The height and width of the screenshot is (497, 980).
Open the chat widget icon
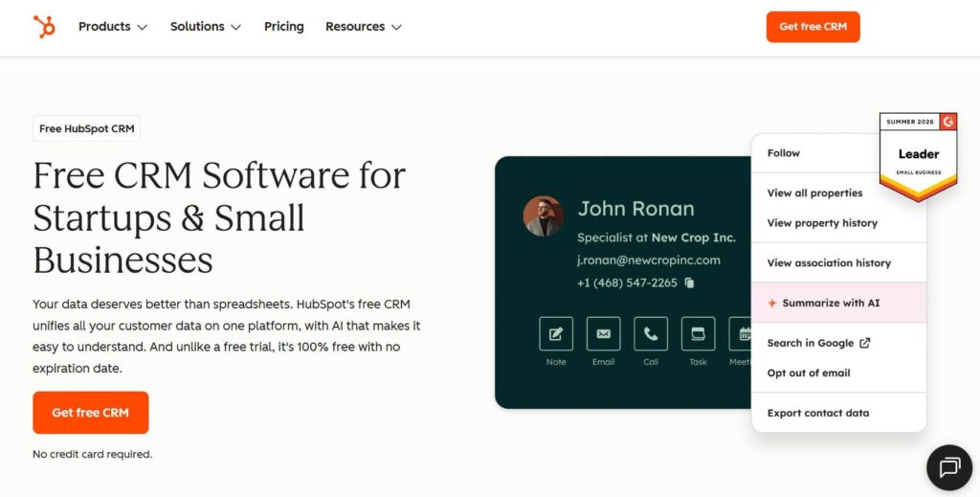pos(948,467)
